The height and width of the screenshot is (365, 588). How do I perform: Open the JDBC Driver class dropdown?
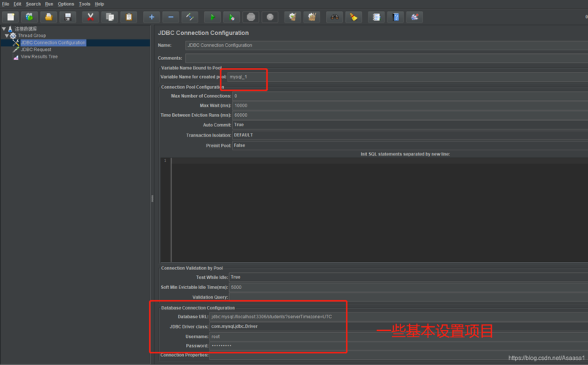398,327
